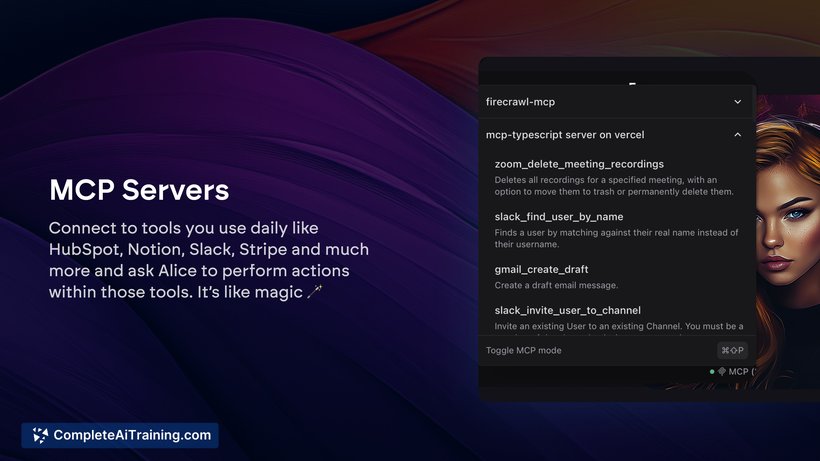
Task: Click the CompleteAiTraining logo icon
Action: pos(40,435)
